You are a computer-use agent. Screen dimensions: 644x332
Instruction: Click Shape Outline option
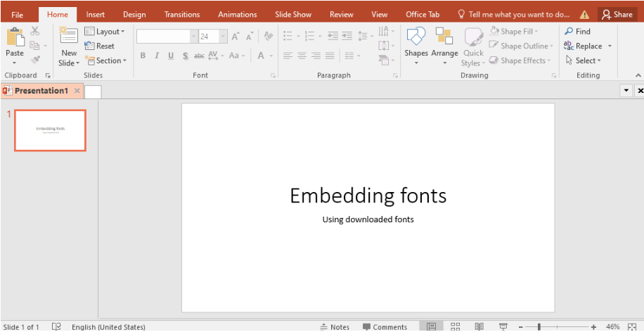[x=521, y=46]
